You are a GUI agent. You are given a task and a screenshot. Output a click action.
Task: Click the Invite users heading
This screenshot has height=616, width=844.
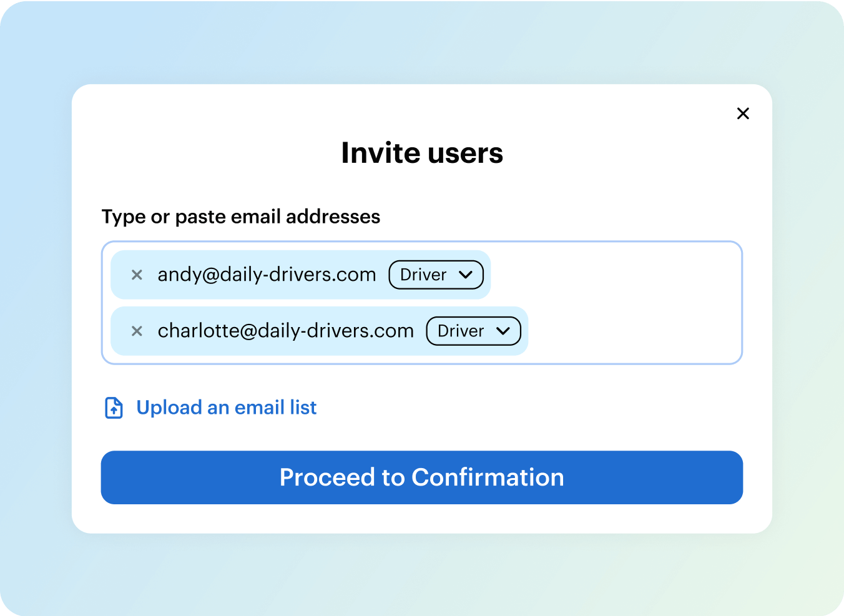(422, 153)
